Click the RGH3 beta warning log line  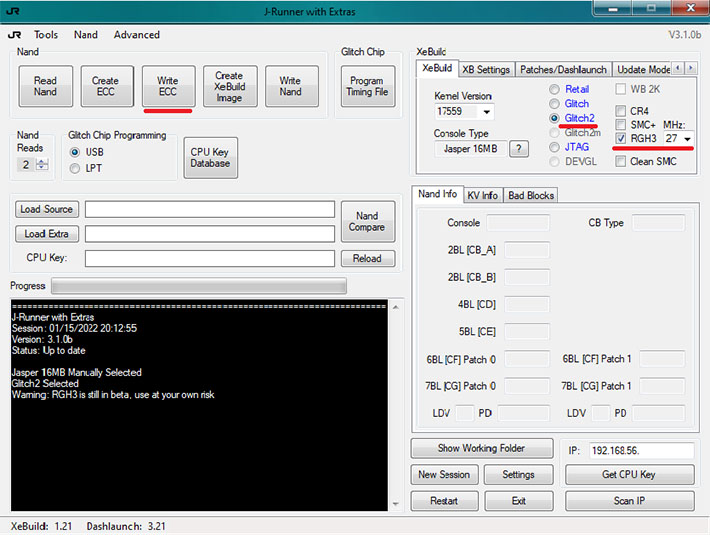pos(113,395)
